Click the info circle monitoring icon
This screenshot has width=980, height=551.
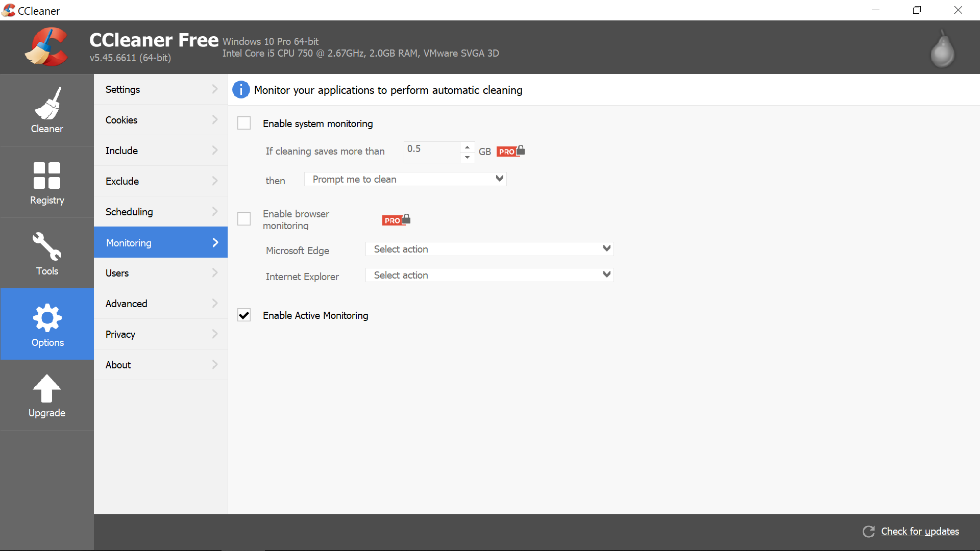240,89
